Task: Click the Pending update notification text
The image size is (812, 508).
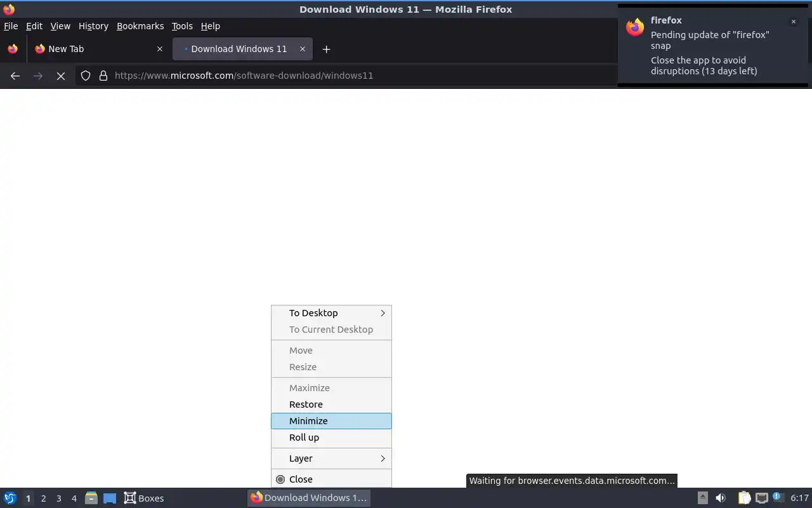Action: pos(710,40)
